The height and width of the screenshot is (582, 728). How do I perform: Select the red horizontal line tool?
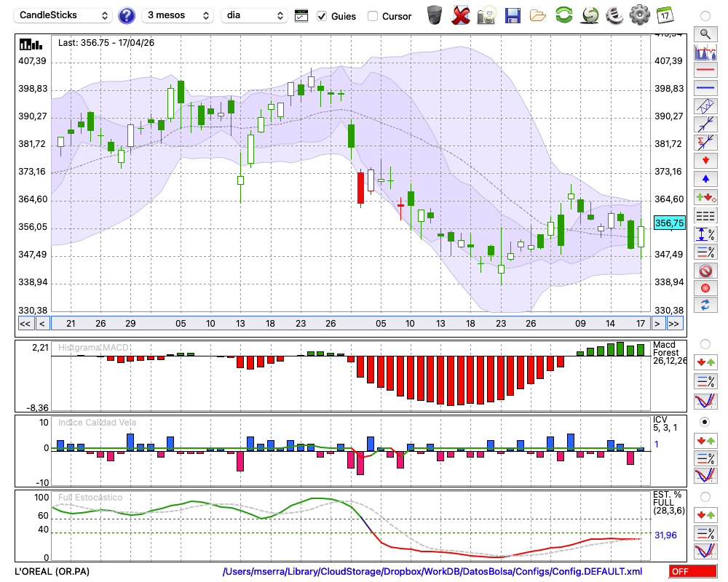[705, 70]
